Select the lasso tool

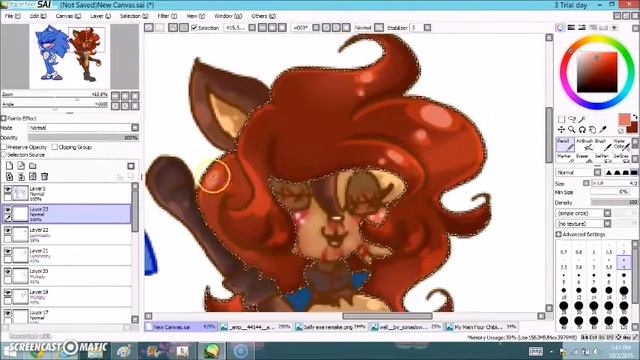572,119
